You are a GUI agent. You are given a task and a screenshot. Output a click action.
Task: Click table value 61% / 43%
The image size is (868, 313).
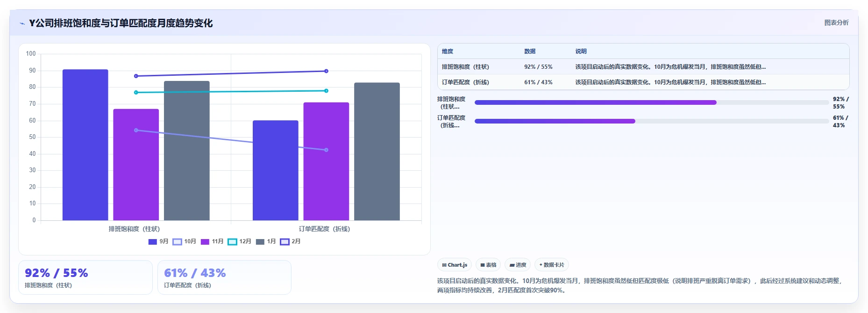[538, 82]
